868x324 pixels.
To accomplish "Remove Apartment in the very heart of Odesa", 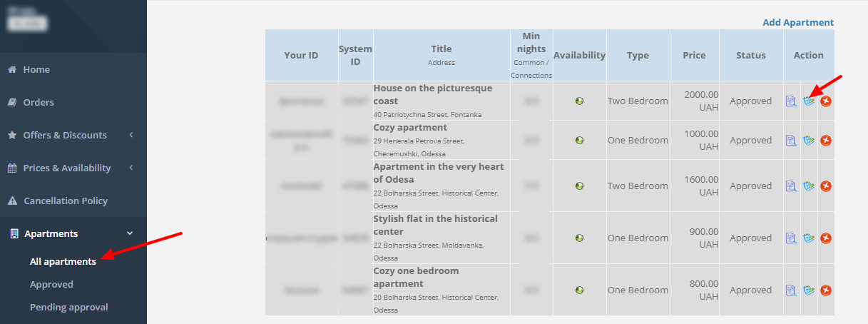I will 826,186.
